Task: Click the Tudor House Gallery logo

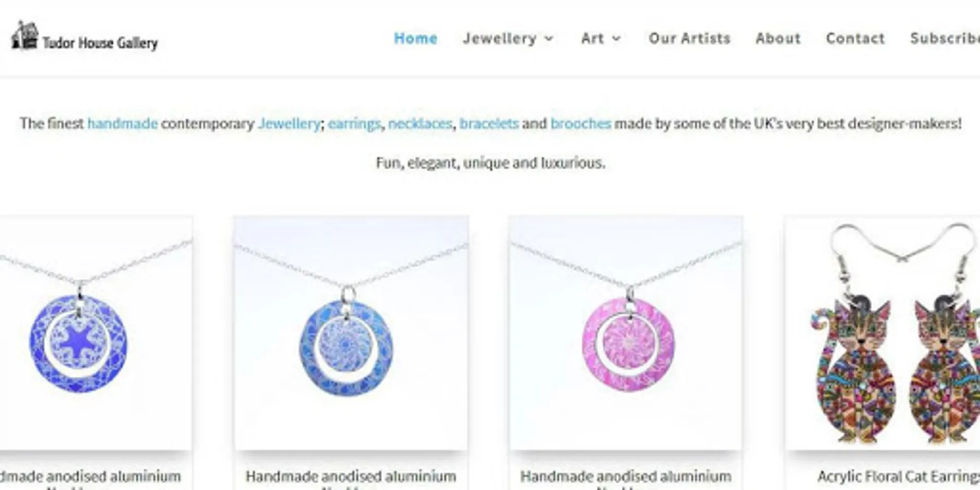Action: coord(84,37)
